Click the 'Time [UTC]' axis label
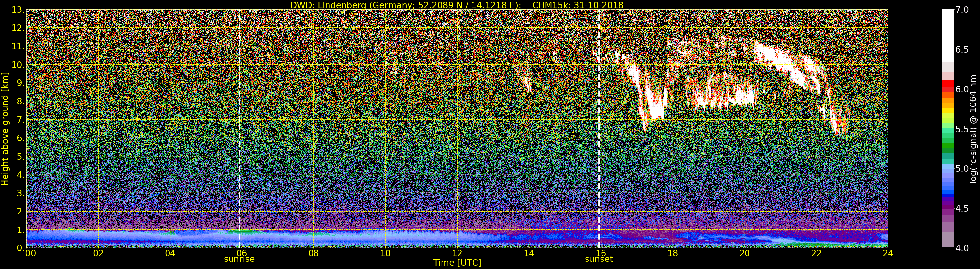 click(457, 263)
